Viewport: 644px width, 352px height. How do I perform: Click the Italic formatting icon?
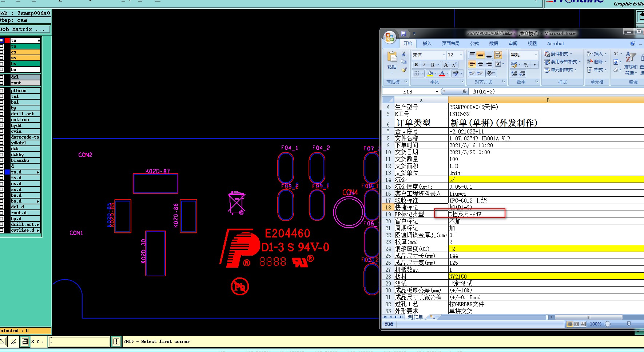click(424, 65)
